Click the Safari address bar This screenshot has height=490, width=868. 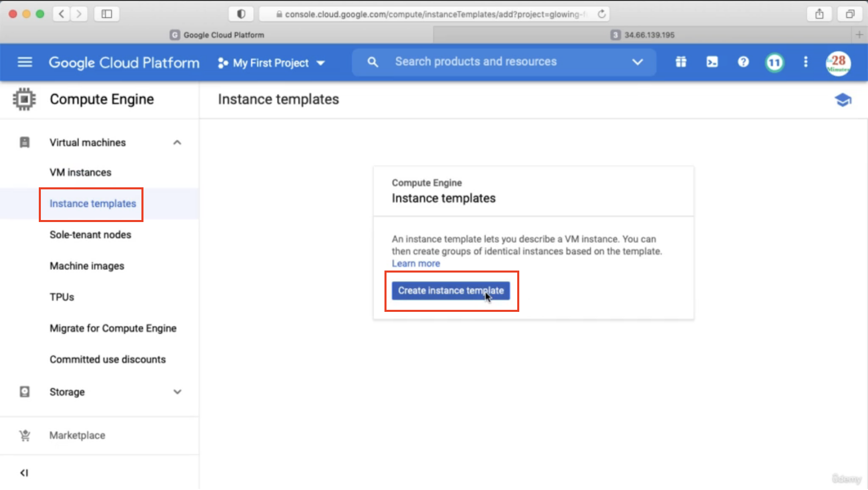pyautogui.click(x=434, y=14)
